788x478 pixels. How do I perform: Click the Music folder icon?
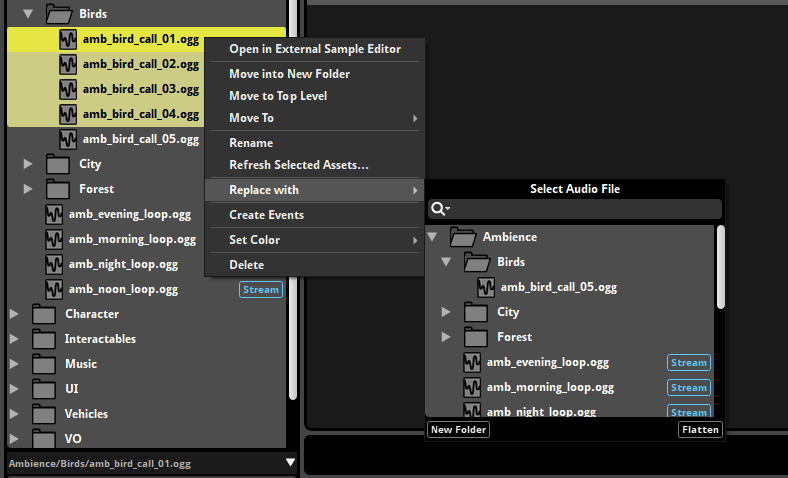(x=44, y=364)
